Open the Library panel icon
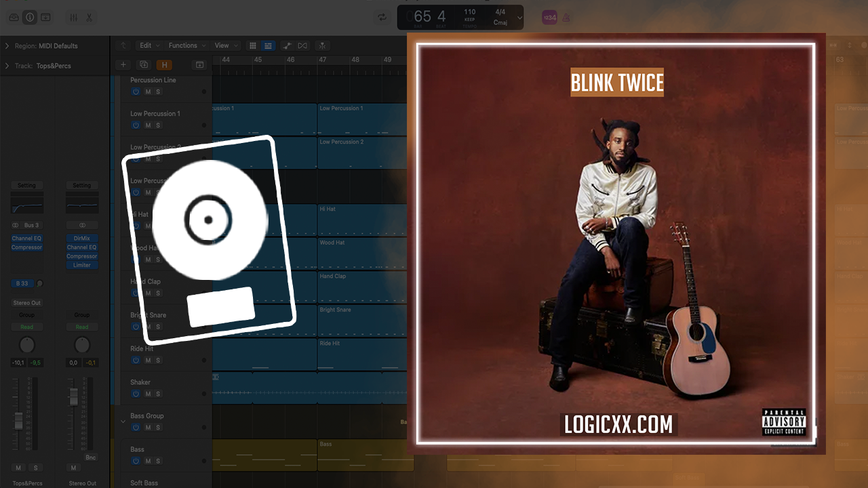The height and width of the screenshot is (488, 868). [x=14, y=17]
